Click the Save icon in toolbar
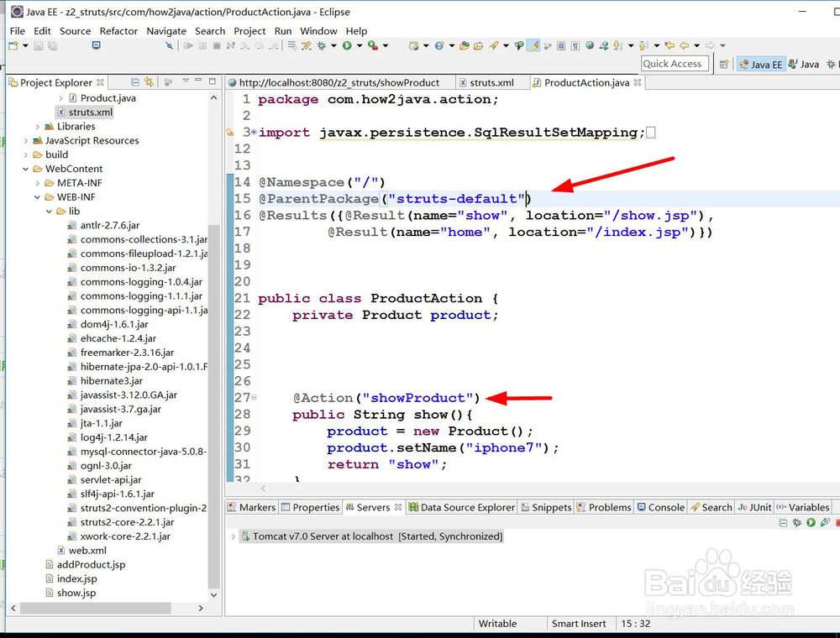 pos(38,45)
